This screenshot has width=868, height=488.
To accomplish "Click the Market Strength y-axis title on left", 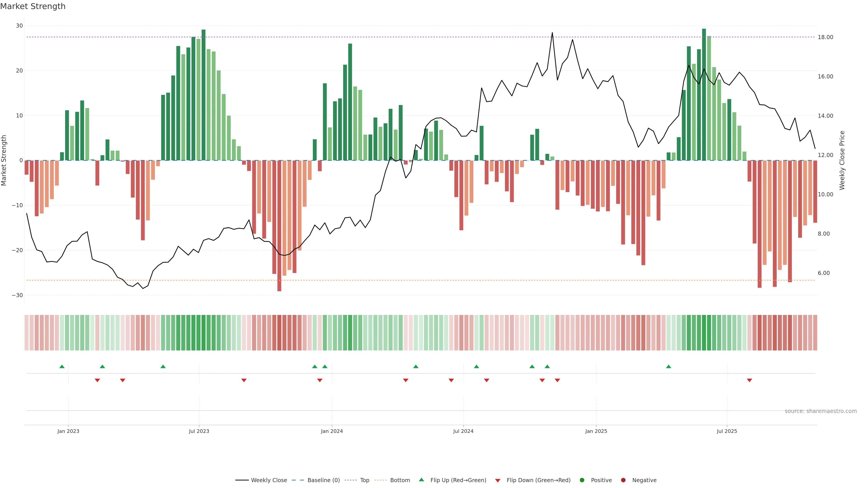I will click(4, 160).
